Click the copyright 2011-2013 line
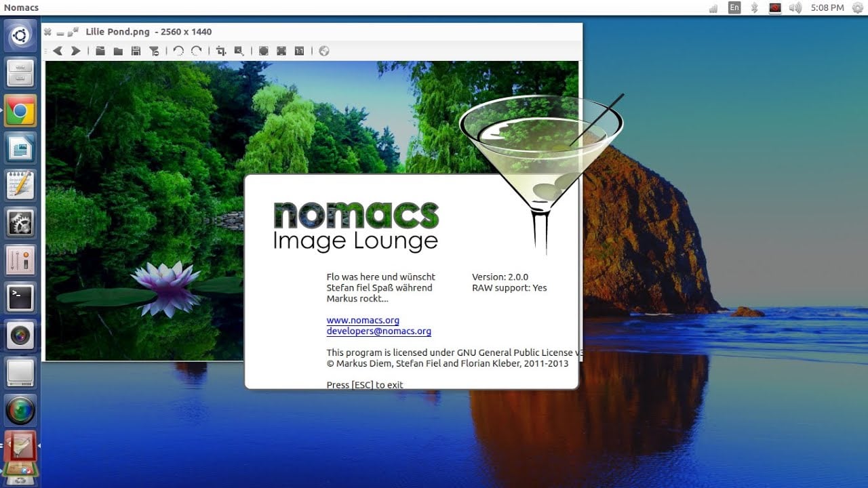Screen dimensions: 868x488 (x=447, y=363)
